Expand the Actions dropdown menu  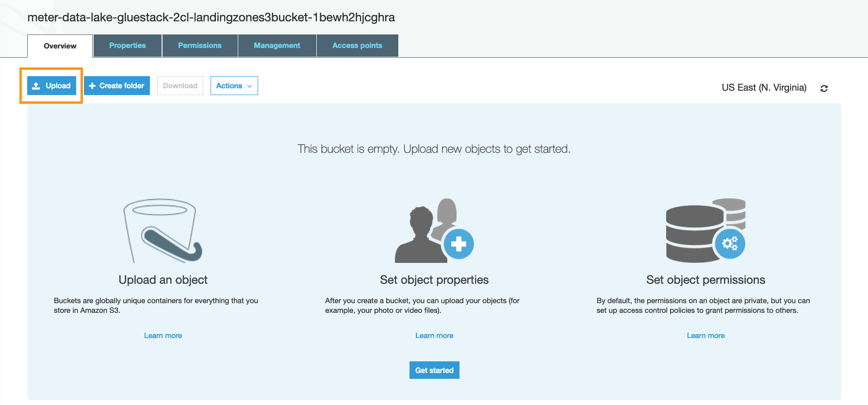pos(234,86)
